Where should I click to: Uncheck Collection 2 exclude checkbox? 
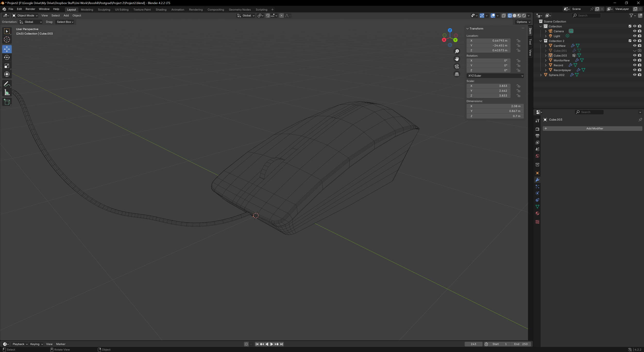(630, 41)
